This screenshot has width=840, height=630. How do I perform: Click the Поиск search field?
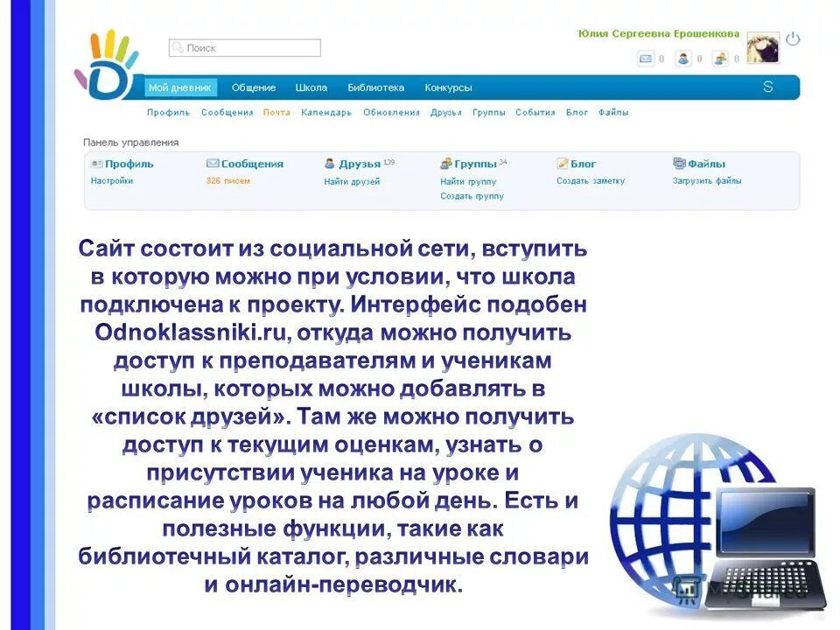point(245,48)
